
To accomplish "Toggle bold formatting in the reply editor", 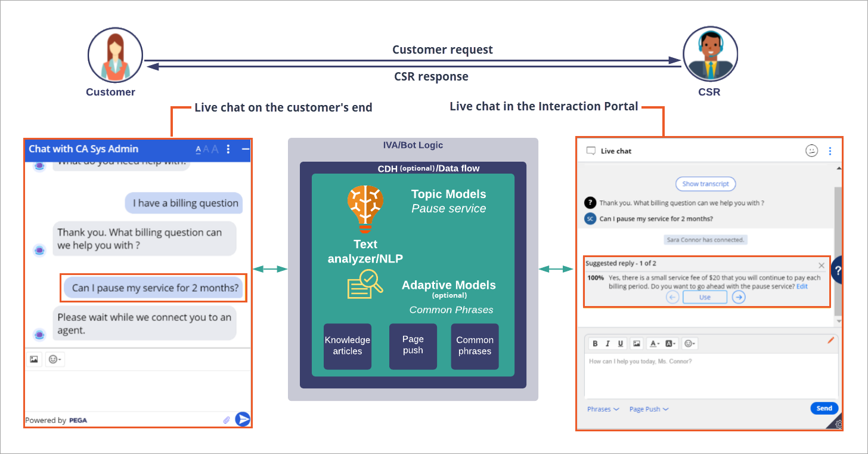I will (595, 344).
